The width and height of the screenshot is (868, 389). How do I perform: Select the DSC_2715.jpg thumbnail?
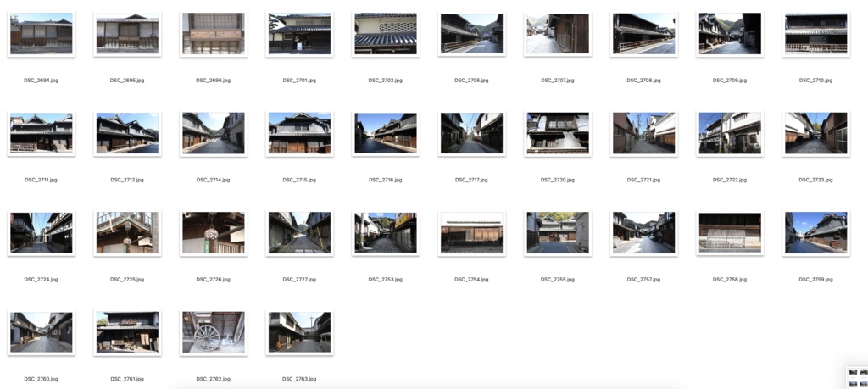point(299,133)
